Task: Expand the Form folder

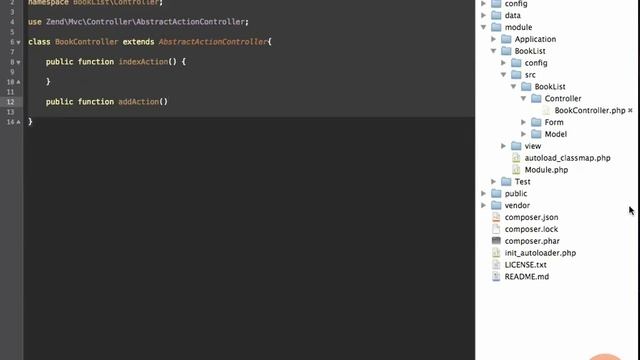Action: coord(523,122)
